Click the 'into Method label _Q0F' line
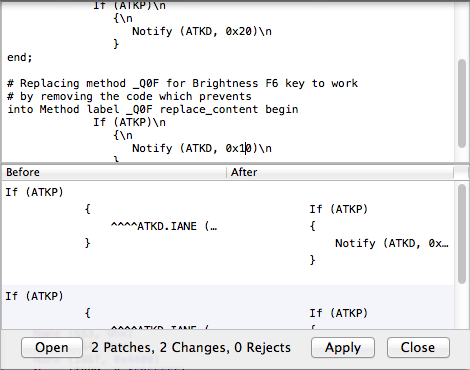 click(x=153, y=109)
